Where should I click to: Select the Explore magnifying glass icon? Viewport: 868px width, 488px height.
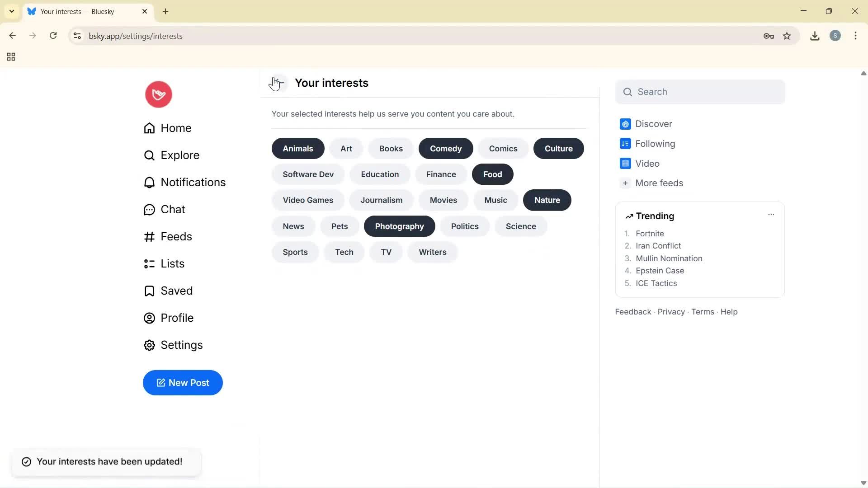(x=149, y=155)
